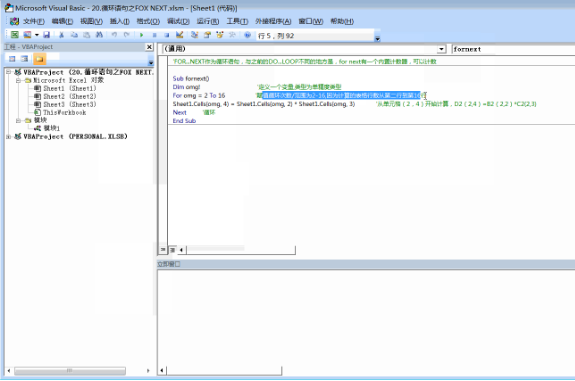Toggle Design Mode toolbar icon
The width and height of the screenshot is (575, 381).
point(179,35)
